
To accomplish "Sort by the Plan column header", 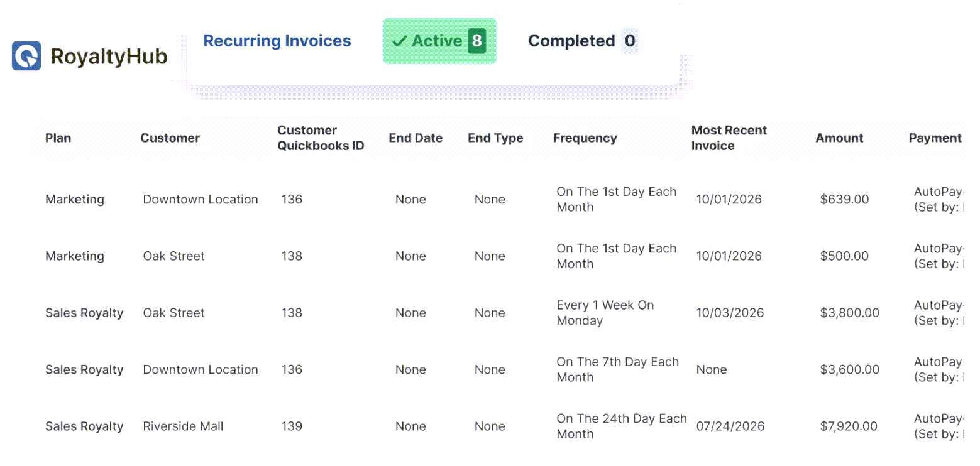I will [x=58, y=138].
